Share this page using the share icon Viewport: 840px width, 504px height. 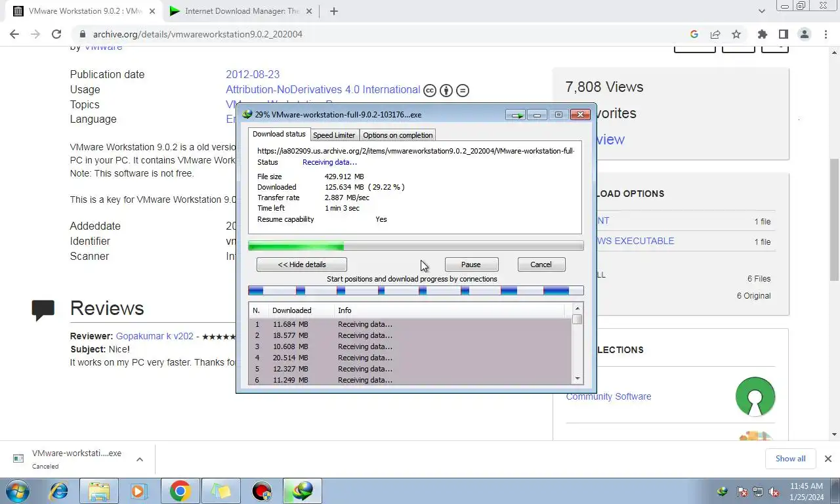[x=715, y=34]
